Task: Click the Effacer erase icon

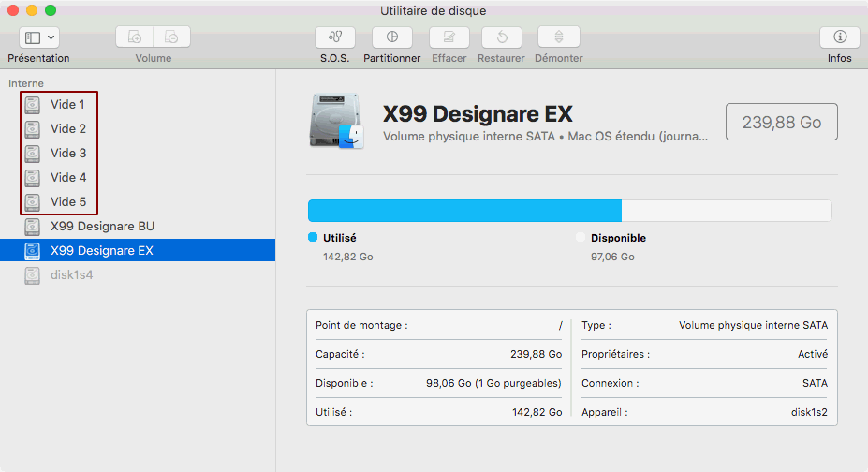Action: (449, 37)
